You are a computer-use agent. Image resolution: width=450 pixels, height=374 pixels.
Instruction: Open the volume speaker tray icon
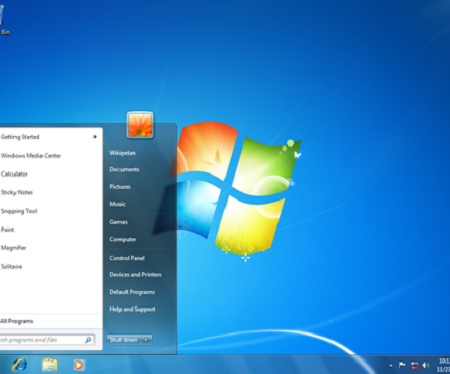[426, 365]
